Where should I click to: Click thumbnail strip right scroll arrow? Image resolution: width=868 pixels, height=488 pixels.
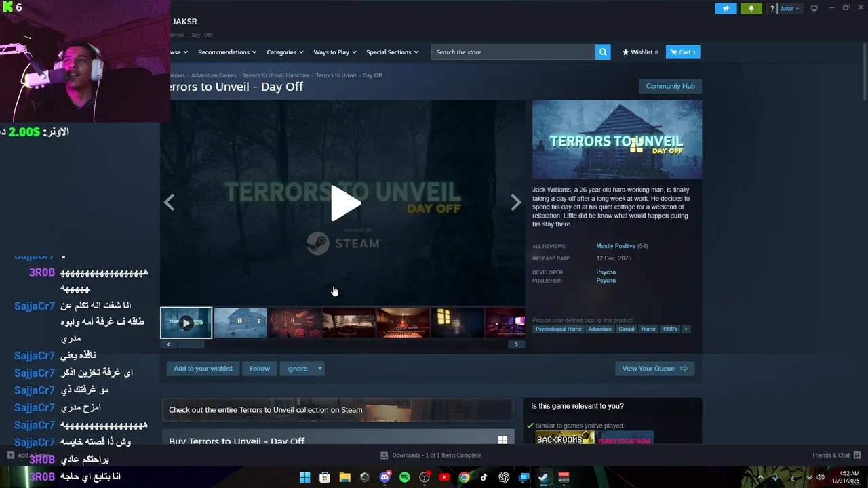tap(516, 344)
